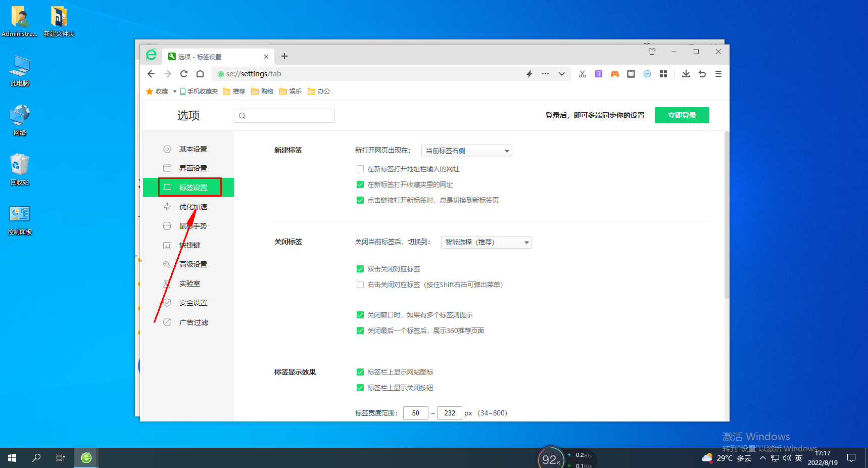This screenshot has height=468, width=868.
Task: Click the settings page vertical scrollbar
Action: (727, 215)
